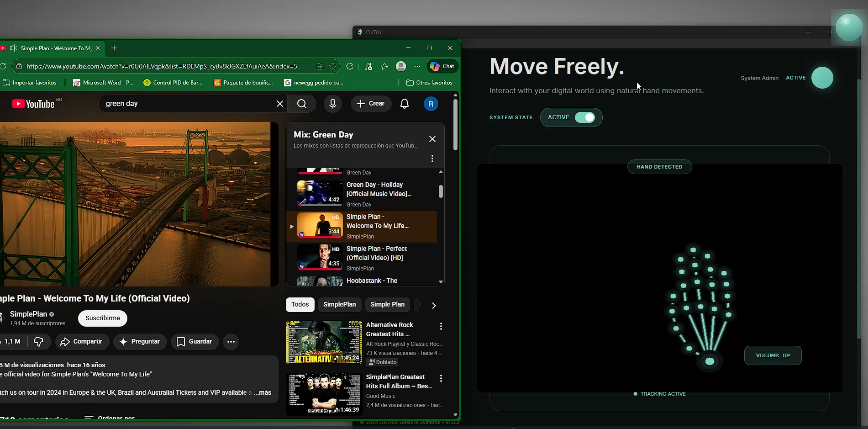Show more filter chips with the arrow

[x=434, y=305]
